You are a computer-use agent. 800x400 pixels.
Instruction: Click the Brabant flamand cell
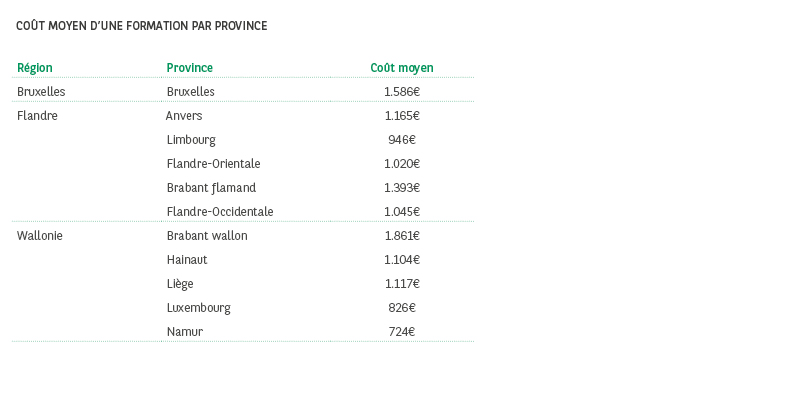click(212, 188)
